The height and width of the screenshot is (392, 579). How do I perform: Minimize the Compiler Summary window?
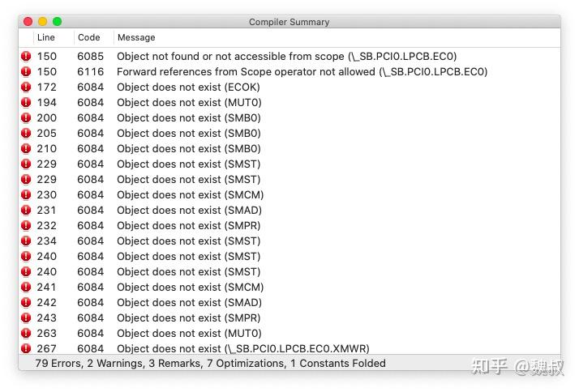(x=42, y=22)
